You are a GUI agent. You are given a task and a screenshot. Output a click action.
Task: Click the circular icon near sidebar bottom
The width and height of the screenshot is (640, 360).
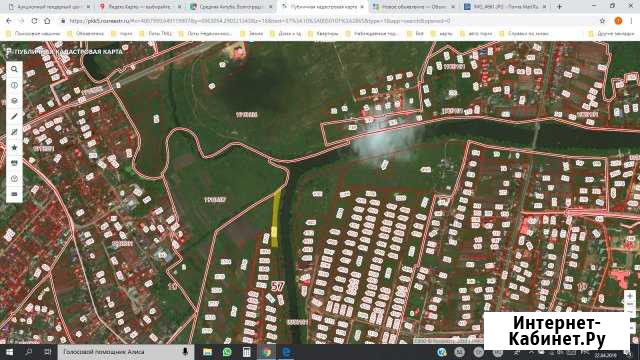click(x=14, y=178)
